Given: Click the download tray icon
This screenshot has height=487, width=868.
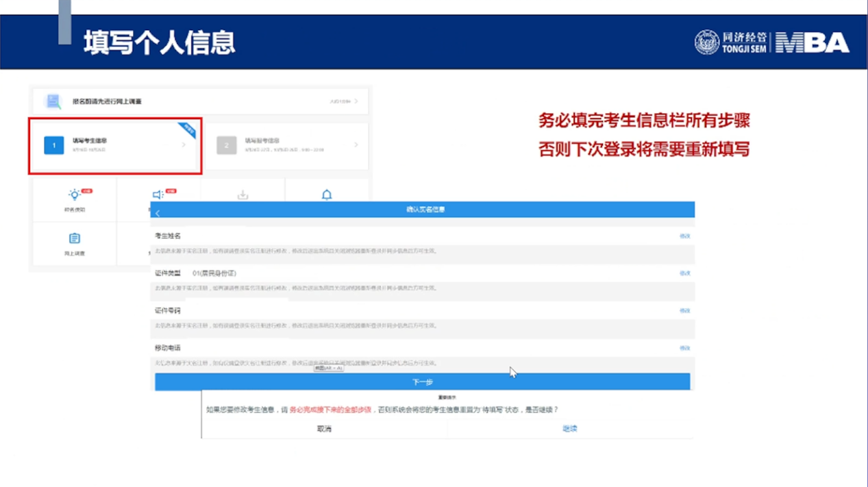Looking at the screenshot, I should [243, 195].
